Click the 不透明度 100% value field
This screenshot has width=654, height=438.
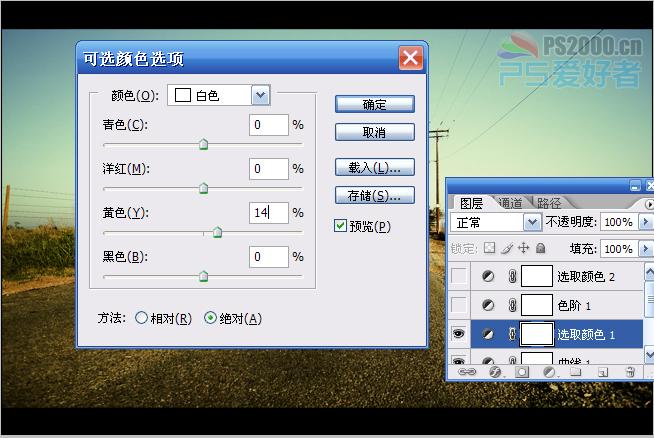[620, 222]
